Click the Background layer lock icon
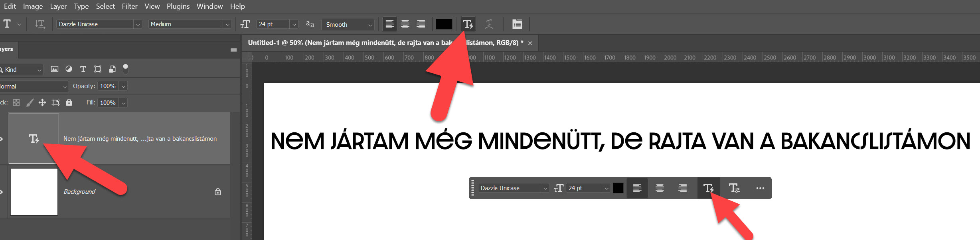Image resolution: width=980 pixels, height=240 pixels. click(218, 192)
